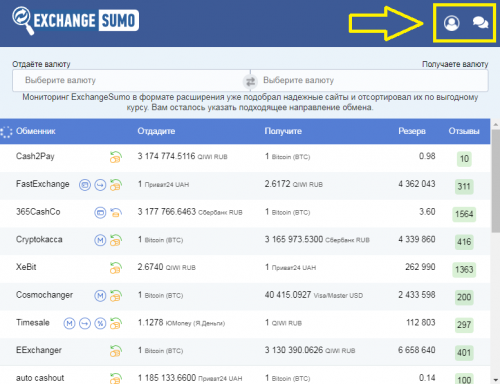Open the chat bubbles icon in header

480,23
